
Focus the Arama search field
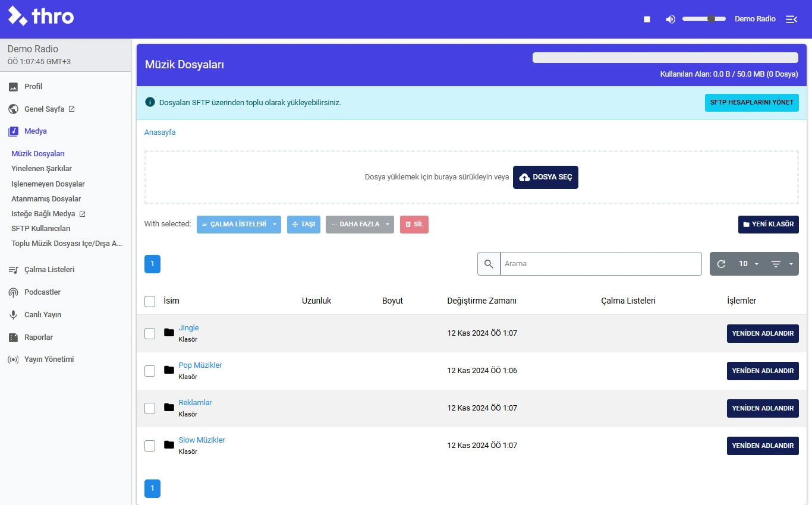601,264
